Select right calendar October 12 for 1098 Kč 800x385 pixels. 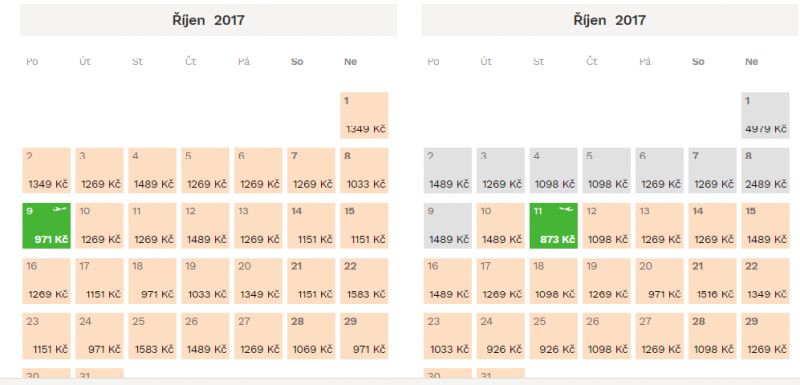pyautogui.click(x=606, y=226)
